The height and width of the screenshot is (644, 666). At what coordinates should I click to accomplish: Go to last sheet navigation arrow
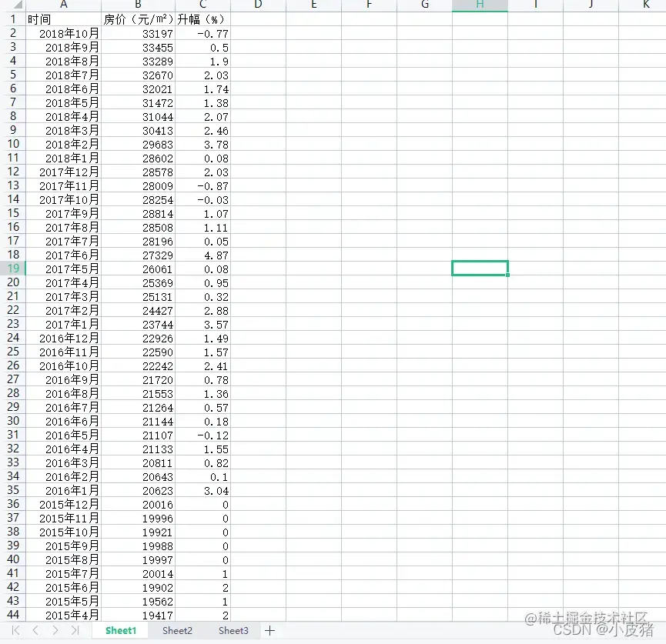coord(75,630)
